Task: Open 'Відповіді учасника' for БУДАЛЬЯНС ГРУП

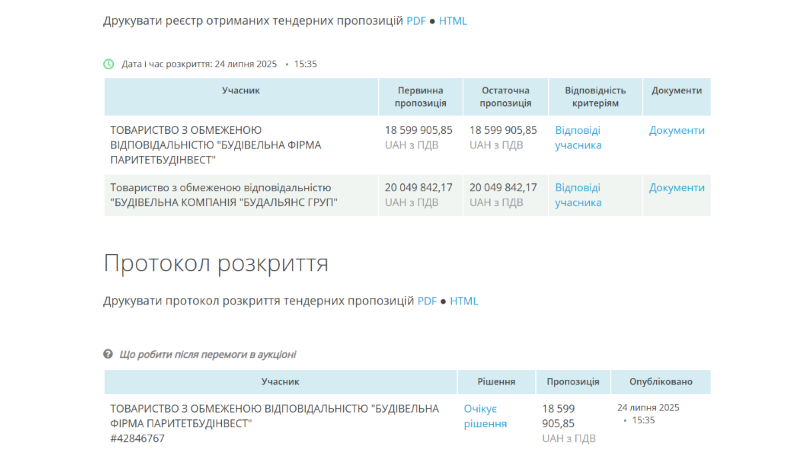Action: click(578, 195)
